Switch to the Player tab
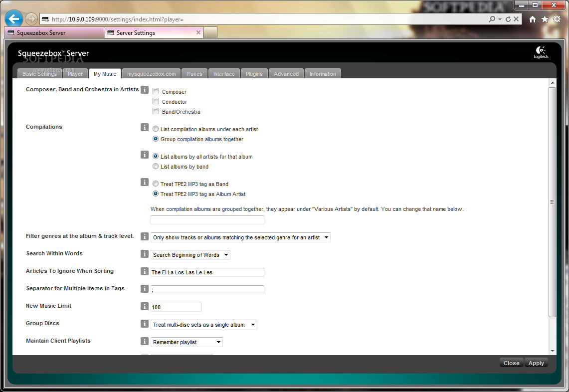 click(75, 74)
